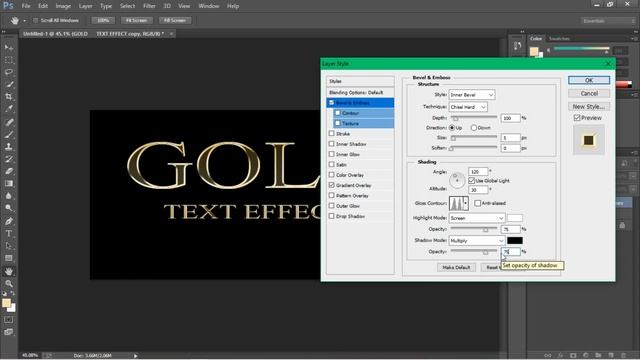
Task: Toggle the Preview checkbox
Action: coord(577,118)
